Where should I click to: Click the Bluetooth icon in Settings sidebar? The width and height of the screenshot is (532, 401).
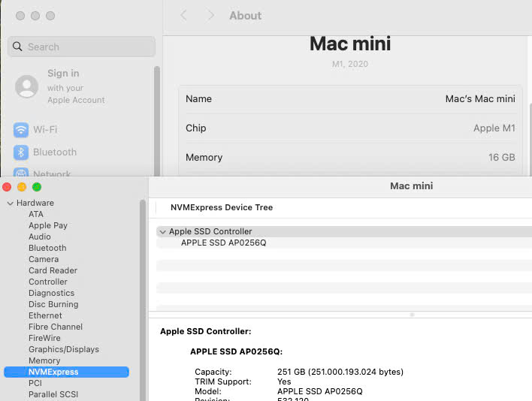coord(21,152)
